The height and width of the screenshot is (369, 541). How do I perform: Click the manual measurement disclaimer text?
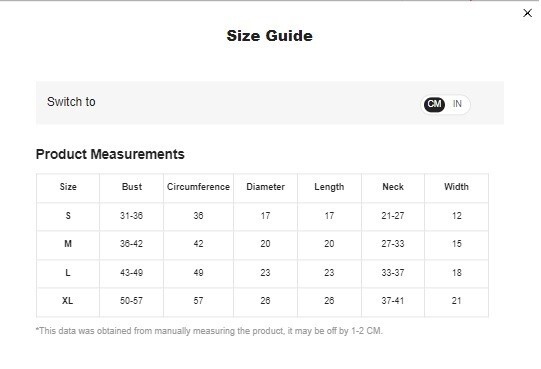209,331
